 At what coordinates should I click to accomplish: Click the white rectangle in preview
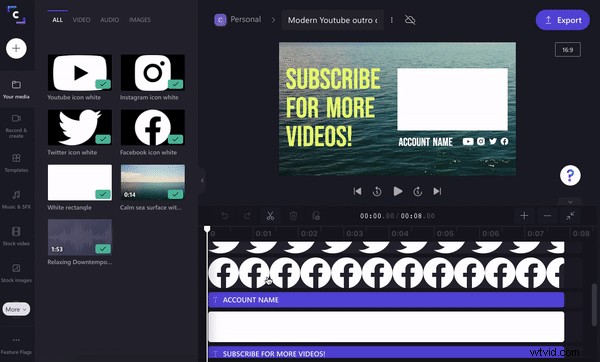pos(452,99)
